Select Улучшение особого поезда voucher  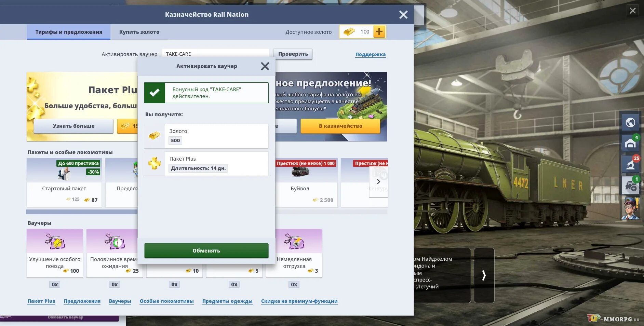pyautogui.click(x=55, y=253)
